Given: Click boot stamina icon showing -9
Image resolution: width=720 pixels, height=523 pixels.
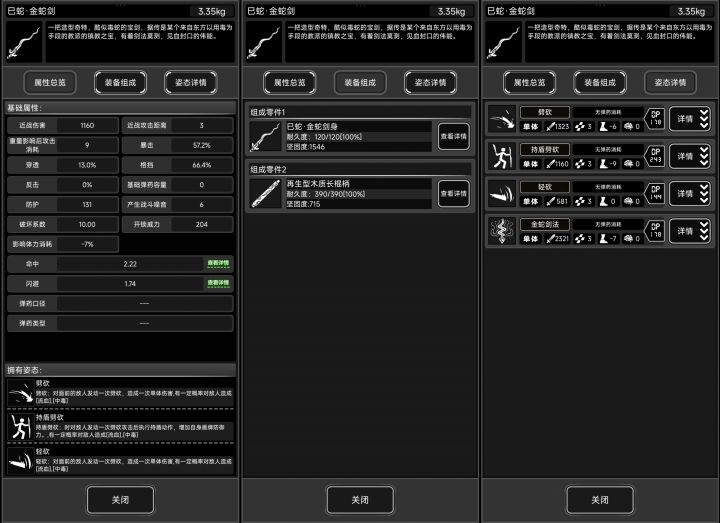Looking at the screenshot, I should click(x=603, y=164).
